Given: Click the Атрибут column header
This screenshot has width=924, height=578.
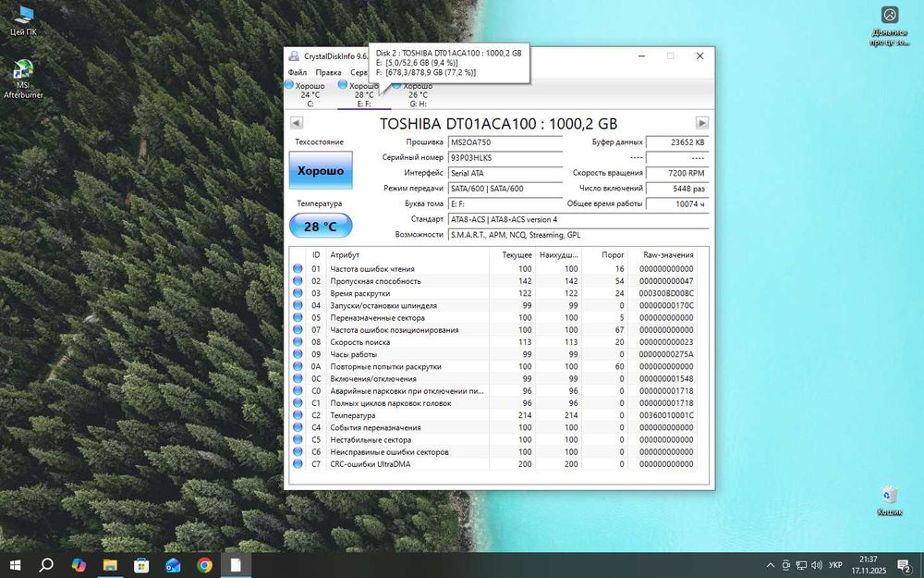Looking at the screenshot, I should [x=407, y=255].
